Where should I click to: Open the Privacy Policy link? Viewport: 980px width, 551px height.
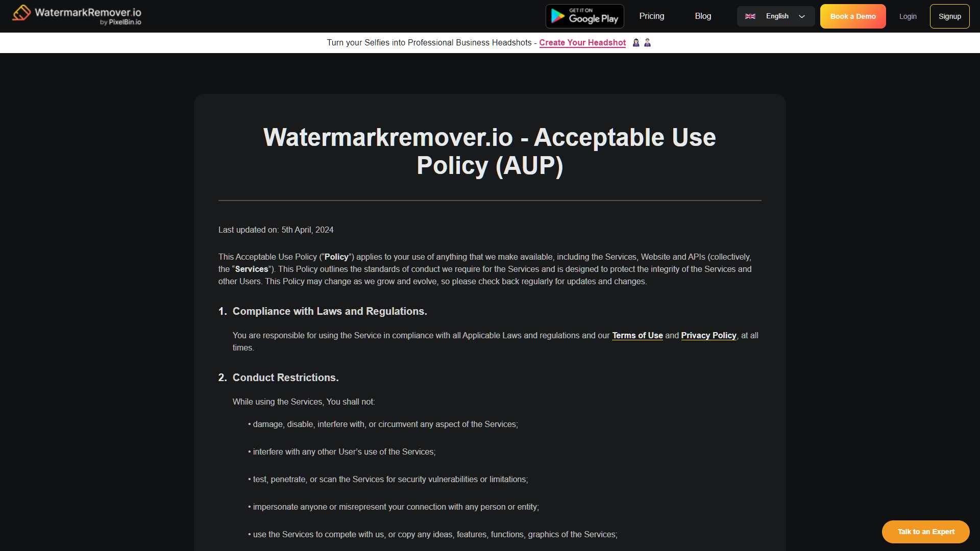point(708,336)
